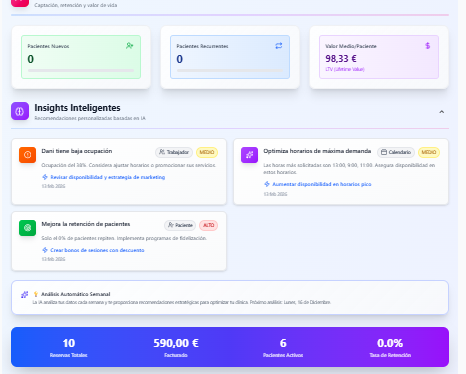Open Revisar disponibilidad y estrategia de marketing link

tap(108, 177)
